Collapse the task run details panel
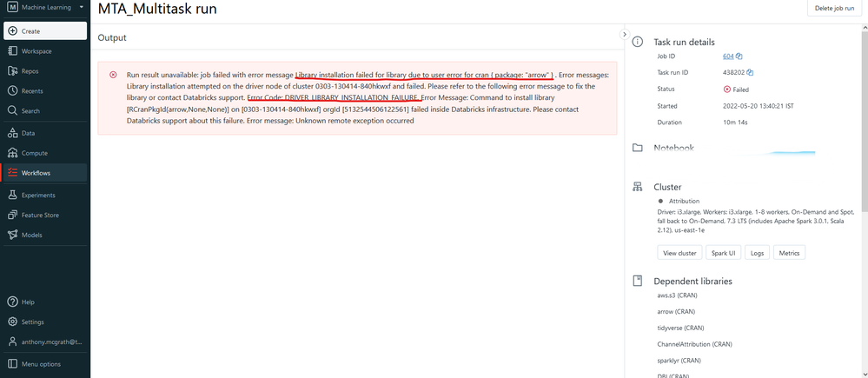Viewport: 868px width, 378px height. (x=624, y=35)
